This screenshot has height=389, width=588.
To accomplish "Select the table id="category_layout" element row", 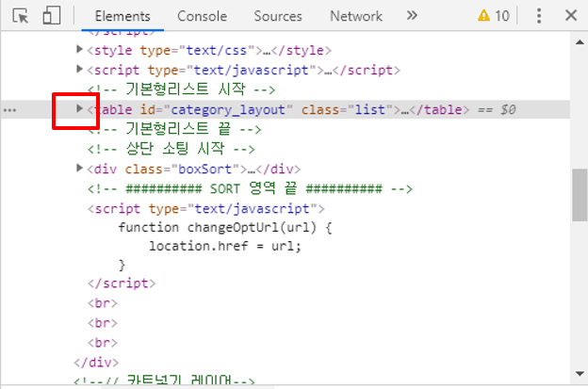I will pos(285,109).
